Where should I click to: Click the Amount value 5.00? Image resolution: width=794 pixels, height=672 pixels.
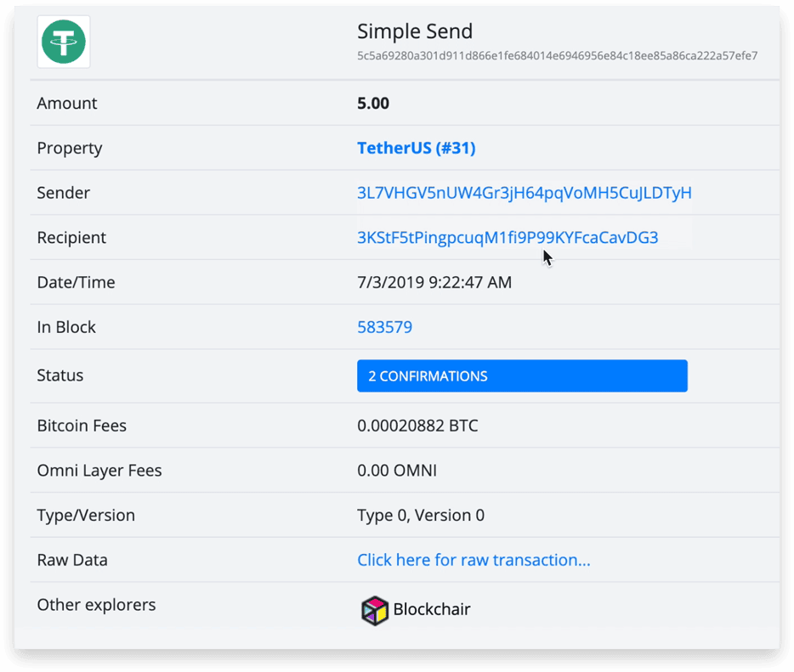[x=373, y=104]
